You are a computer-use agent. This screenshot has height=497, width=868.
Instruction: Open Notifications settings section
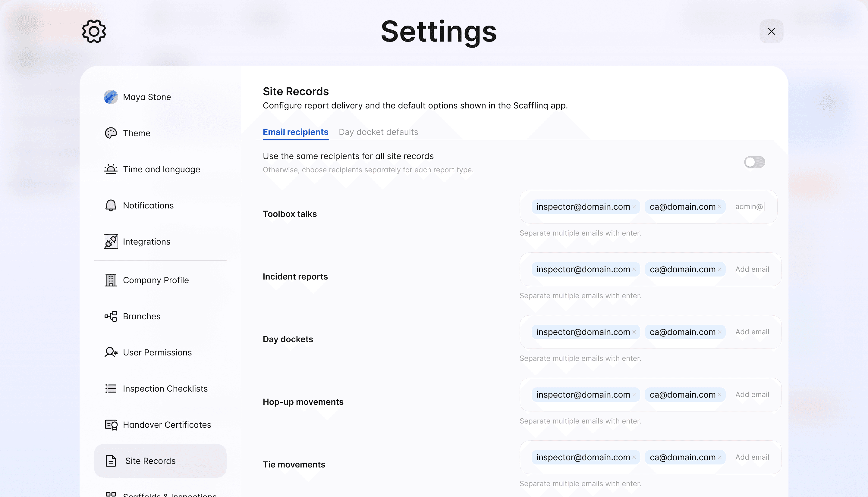[x=160, y=205]
